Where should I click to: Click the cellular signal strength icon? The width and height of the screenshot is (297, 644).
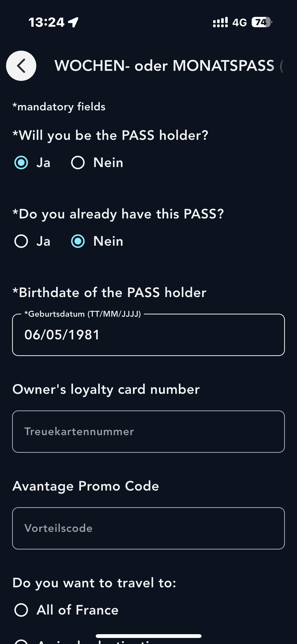(220, 22)
